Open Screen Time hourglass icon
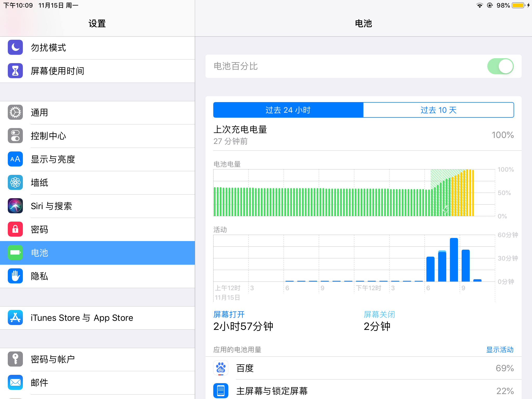 coord(15,71)
